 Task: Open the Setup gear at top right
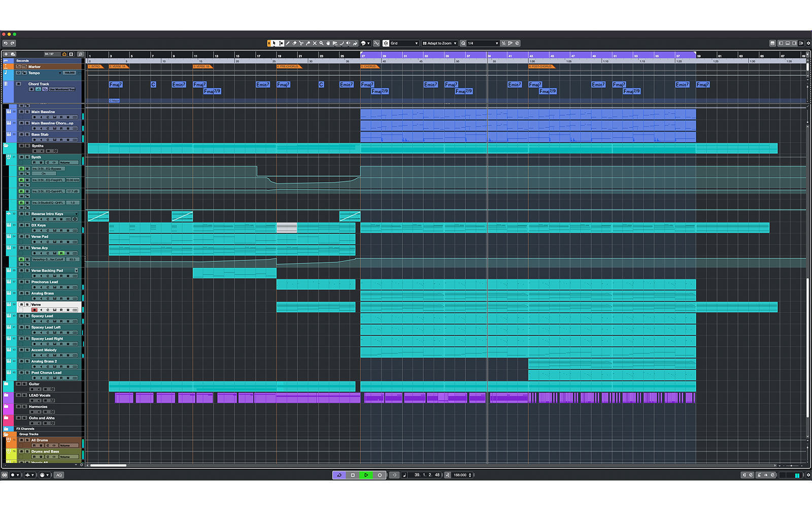808,43
